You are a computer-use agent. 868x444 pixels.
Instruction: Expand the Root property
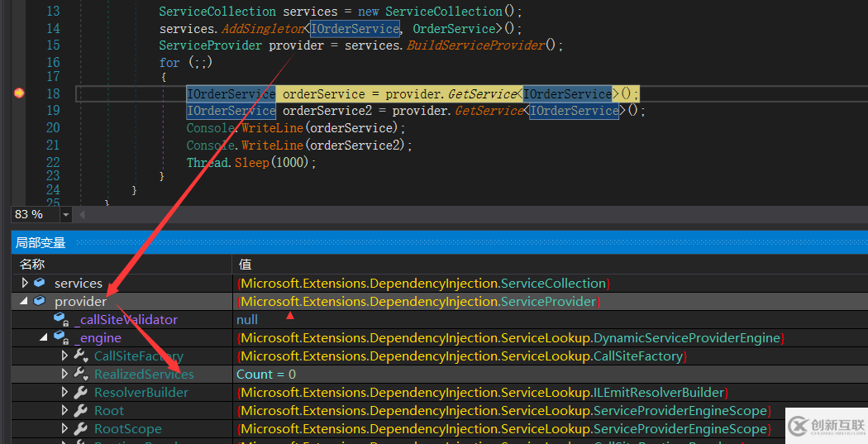(64, 410)
